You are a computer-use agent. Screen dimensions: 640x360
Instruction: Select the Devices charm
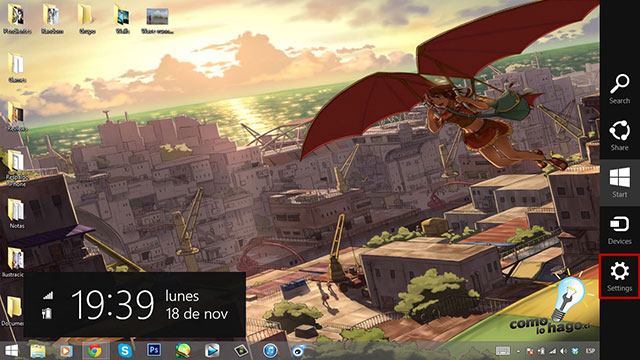click(619, 230)
